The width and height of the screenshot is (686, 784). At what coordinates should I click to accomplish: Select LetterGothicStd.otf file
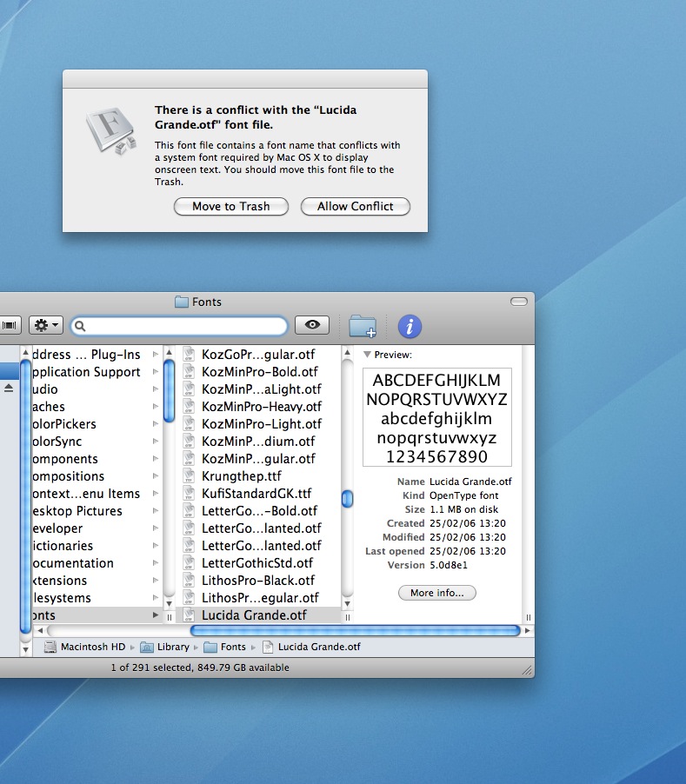coord(258,563)
